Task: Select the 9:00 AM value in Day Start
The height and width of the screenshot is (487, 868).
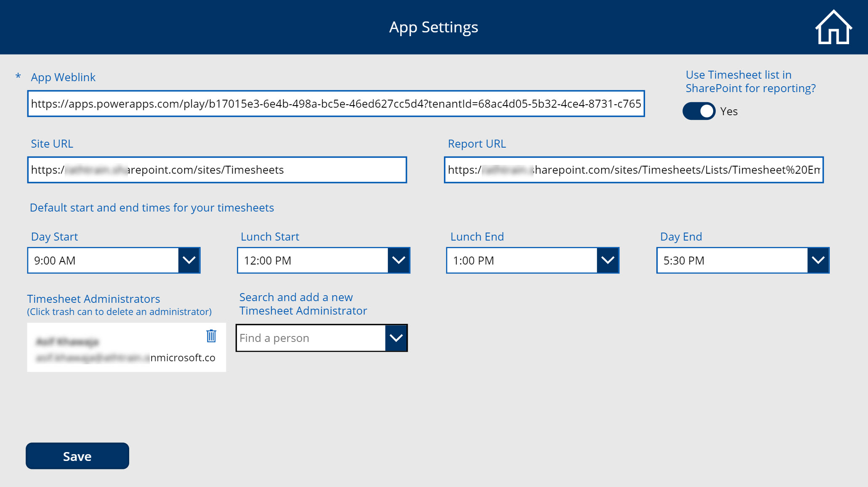Action: [x=54, y=260]
